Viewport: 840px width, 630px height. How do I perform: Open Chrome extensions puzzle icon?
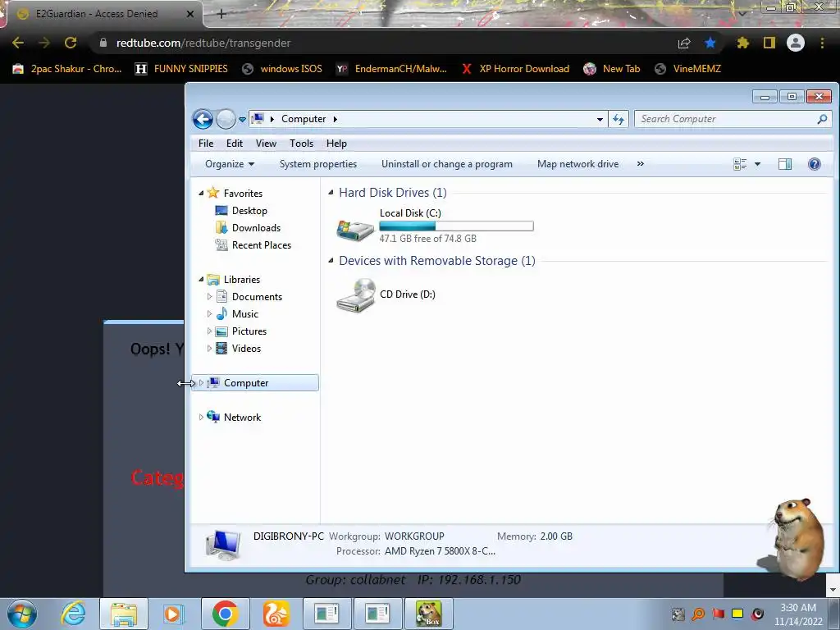(742, 43)
